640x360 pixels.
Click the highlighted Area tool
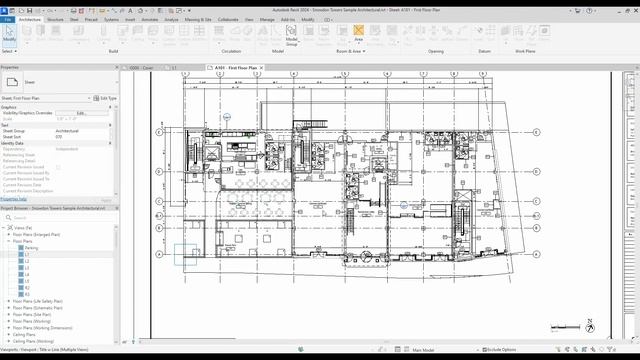click(358, 33)
